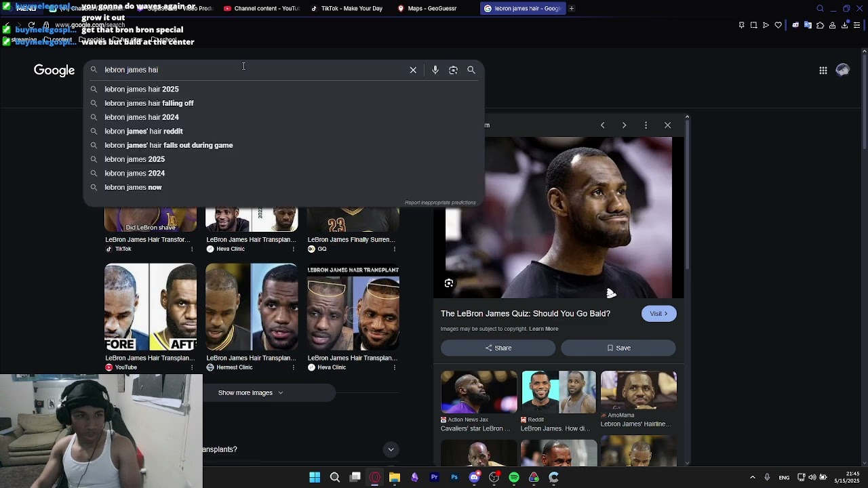Image resolution: width=868 pixels, height=488 pixels.
Task: Open OBS Studio from taskbar
Action: [494, 477]
